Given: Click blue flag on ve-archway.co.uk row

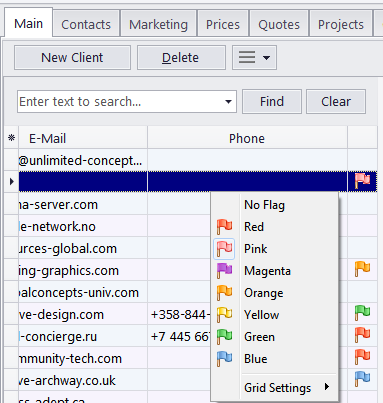Looking at the screenshot, I should 362,379.
